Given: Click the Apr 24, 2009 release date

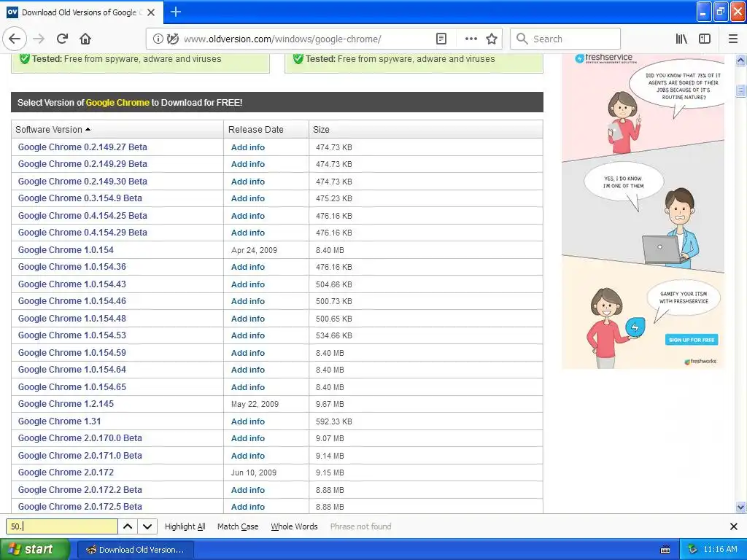Looking at the screenshot, I should (x=254, y=250).
